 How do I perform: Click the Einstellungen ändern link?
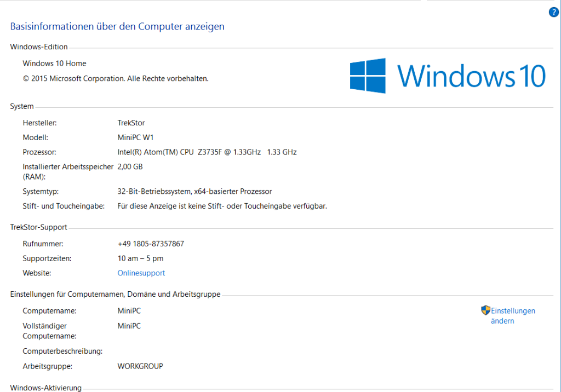tap(513, 316)
